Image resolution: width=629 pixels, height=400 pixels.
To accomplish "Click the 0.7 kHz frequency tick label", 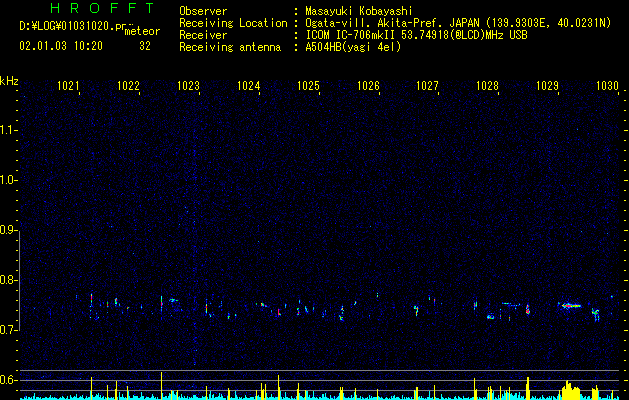I will tap(8, 330).
